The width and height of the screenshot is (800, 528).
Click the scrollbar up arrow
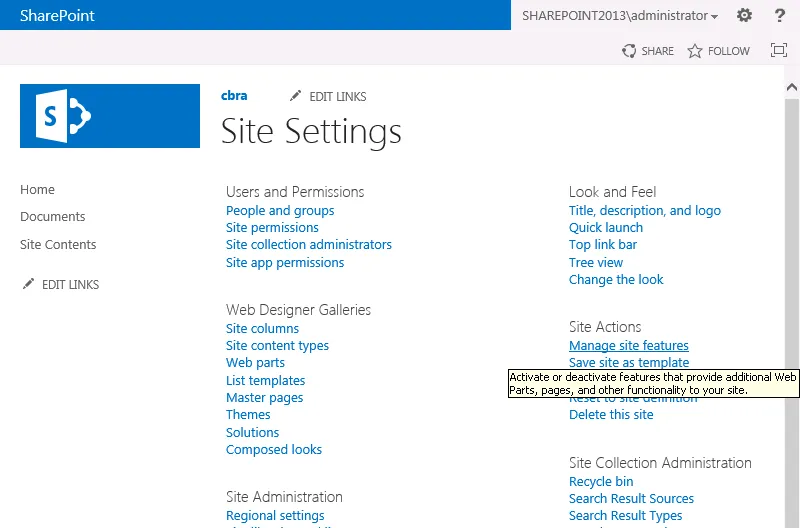(x=791, y=87)
